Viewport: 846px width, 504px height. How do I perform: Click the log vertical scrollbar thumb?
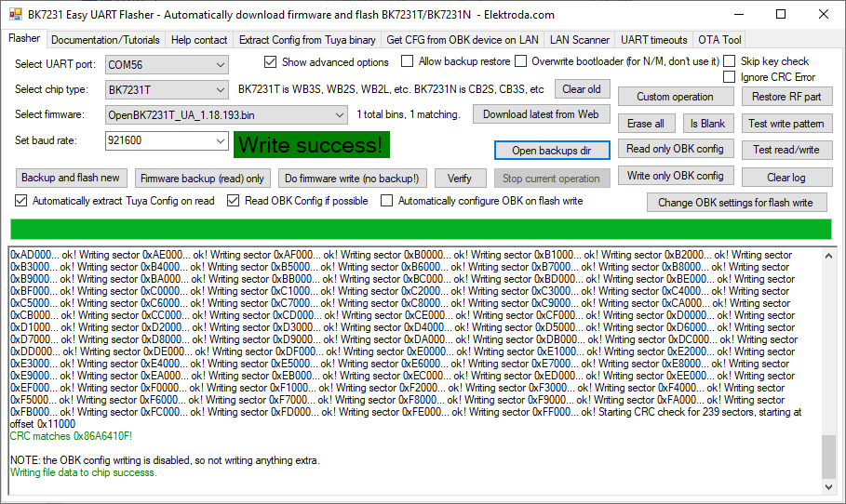coord(828,457)
